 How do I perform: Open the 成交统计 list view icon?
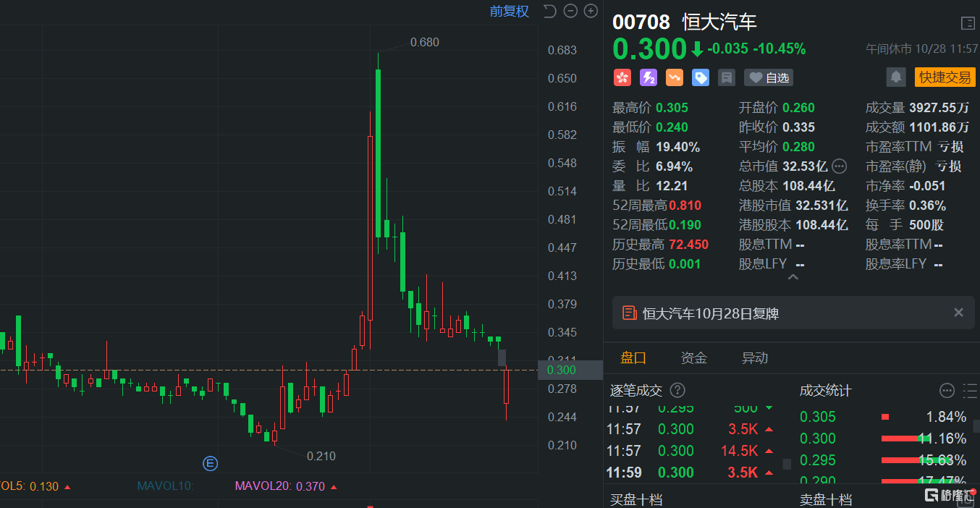click(x=970, y=391)
